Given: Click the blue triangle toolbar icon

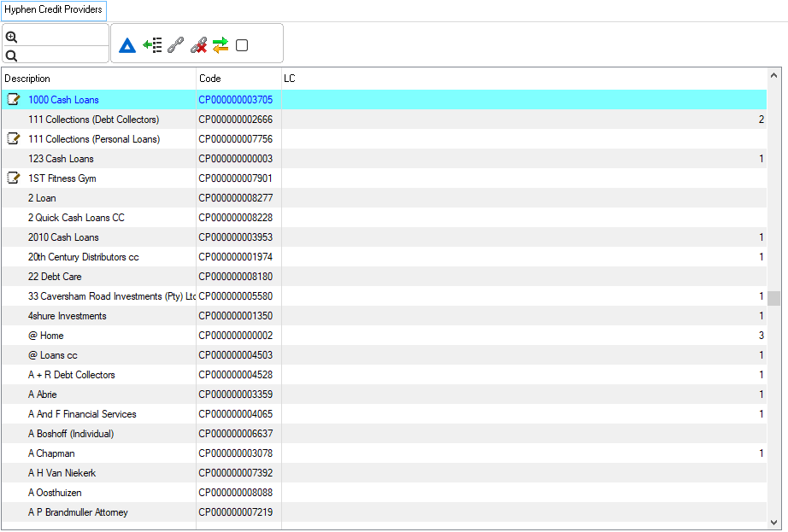Looking at the screenshot, I should pyautogui.click(x=126, y=44).
